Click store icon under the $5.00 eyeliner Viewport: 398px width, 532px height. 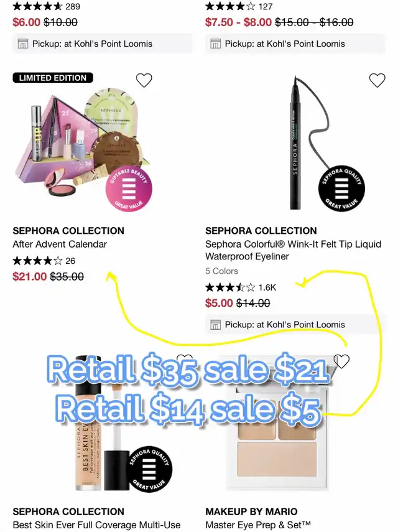tap(216, 325)
